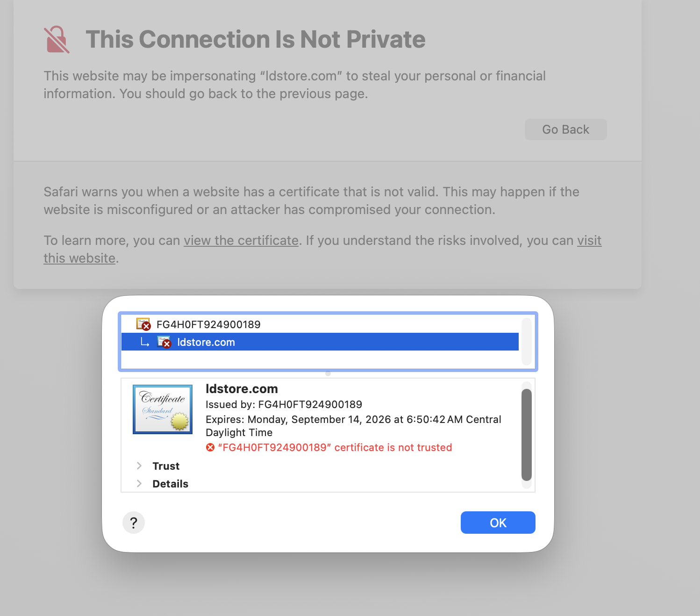Select the FG4H0FT924900189 root certificate row
Screen dimensions: 700x616
(320, 324)
